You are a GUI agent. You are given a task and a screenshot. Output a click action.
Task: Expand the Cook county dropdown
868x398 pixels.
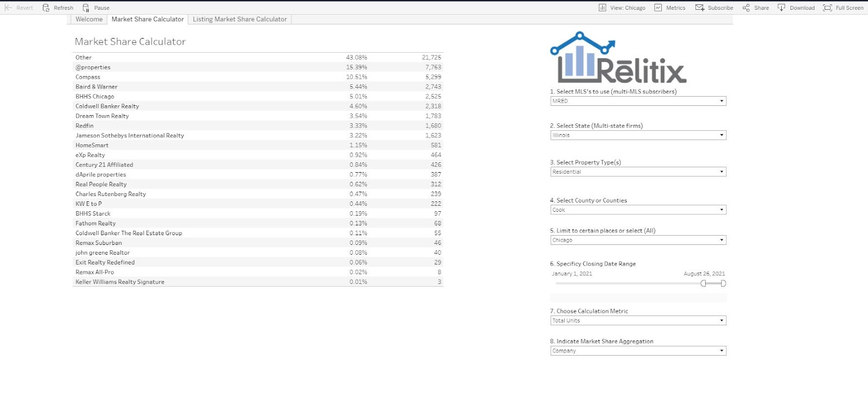pos(638,210)
